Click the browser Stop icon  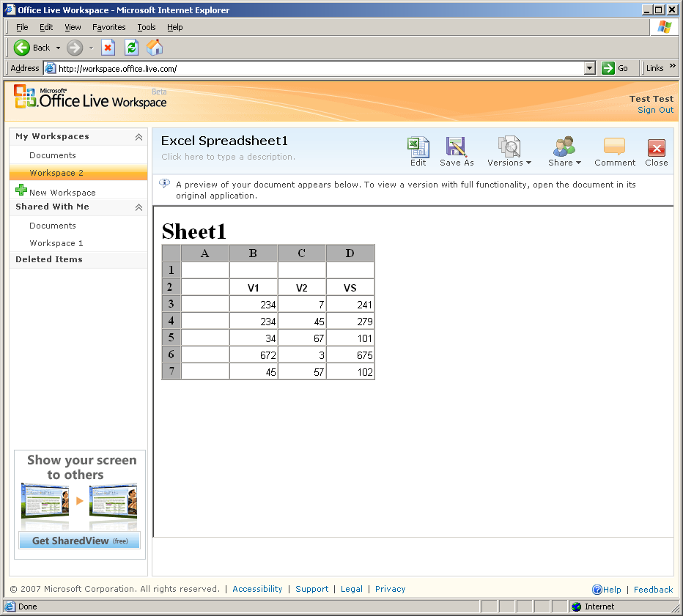[108, 48]
